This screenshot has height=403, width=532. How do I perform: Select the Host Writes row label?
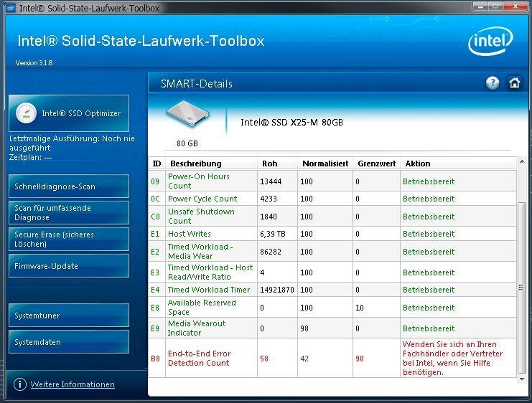coord(190,234)
